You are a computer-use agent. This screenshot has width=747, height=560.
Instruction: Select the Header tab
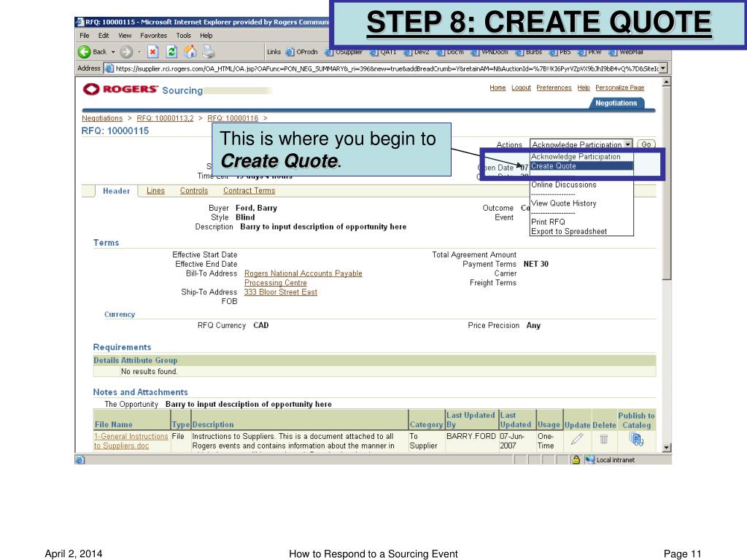[x=116, y=191]
